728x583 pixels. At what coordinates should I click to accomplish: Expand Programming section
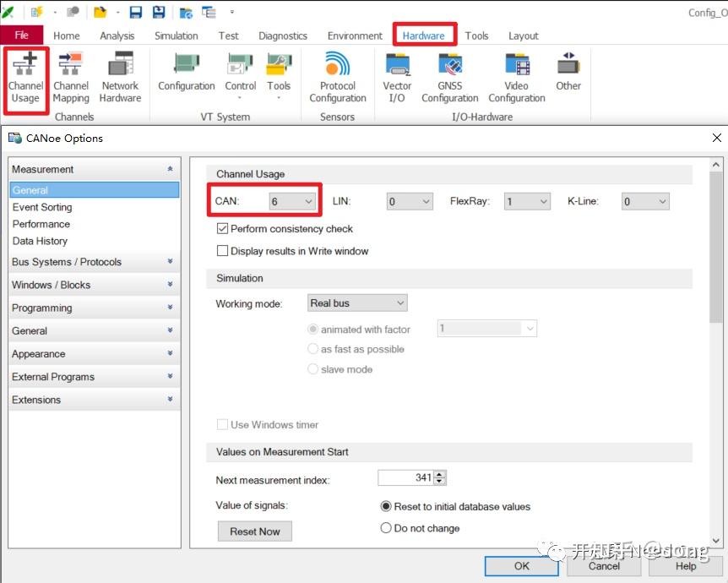[170, 308]
